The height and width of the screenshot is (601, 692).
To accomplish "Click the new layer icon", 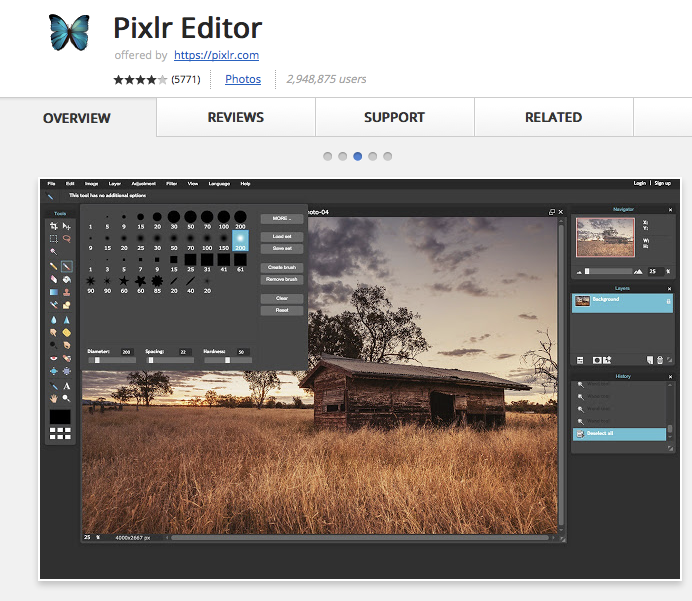I will click(650, 361).
